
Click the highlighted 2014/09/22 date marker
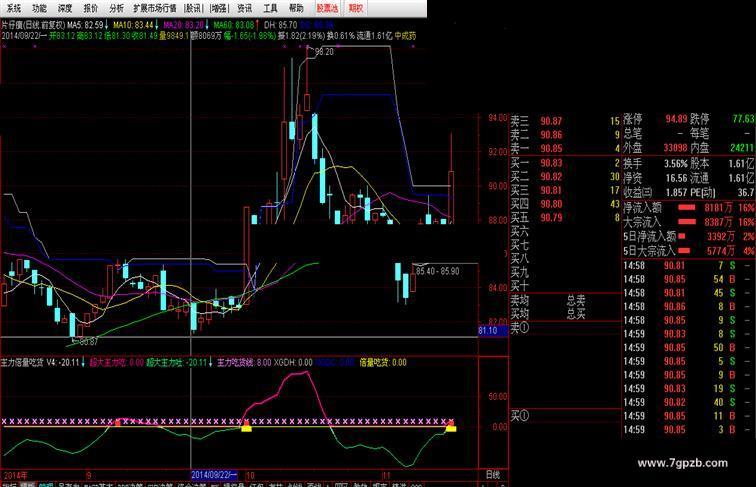click(x=215, y=475)
